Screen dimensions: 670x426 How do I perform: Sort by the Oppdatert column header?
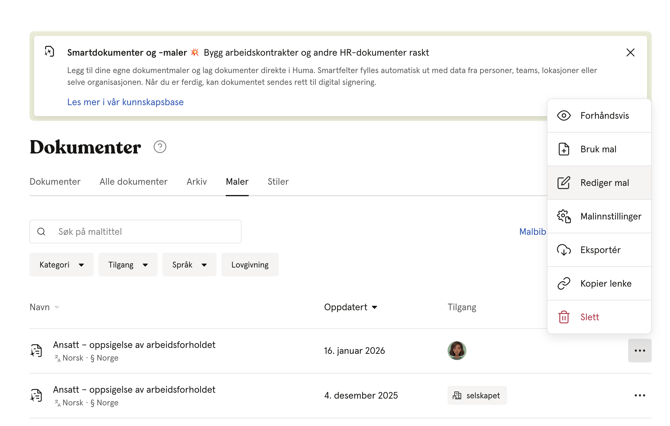point(350,307)
